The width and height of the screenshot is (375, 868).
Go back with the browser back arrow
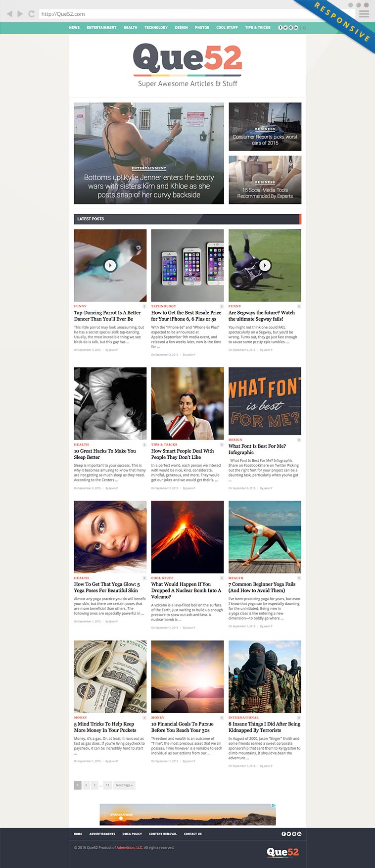point(9,14)
